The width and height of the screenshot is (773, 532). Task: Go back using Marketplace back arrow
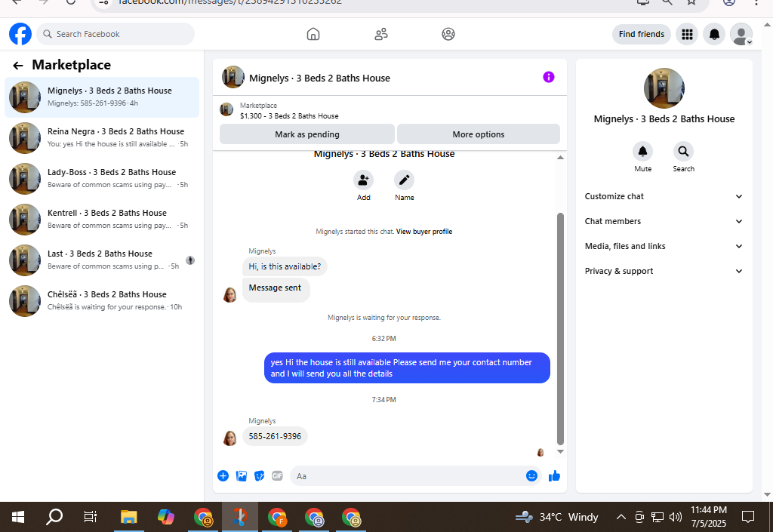(x=18, y=66)
